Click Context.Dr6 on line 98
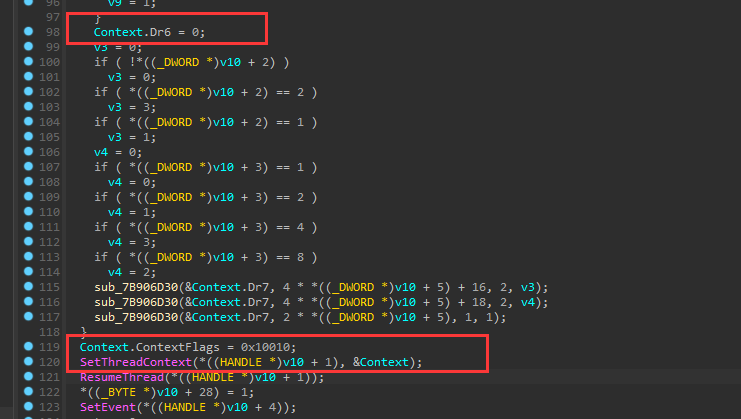The width and height of the screenshot is (741, 419). [x=124, y=33]
